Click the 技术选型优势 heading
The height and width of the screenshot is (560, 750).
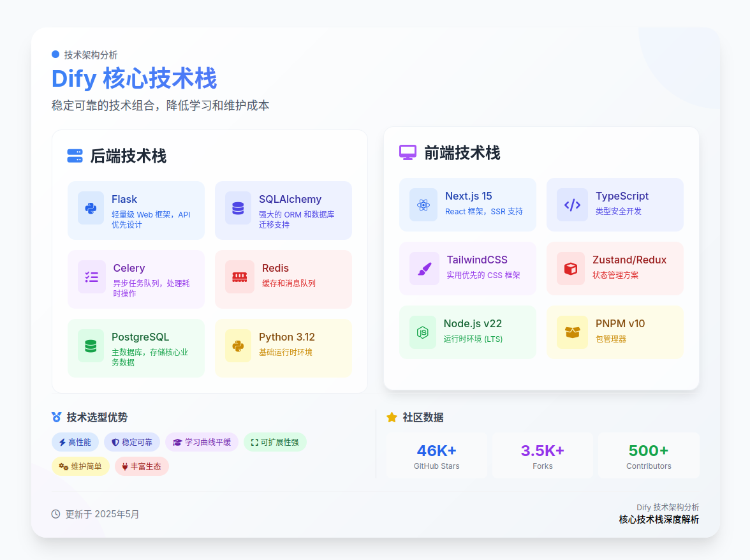tap(97, 418)
